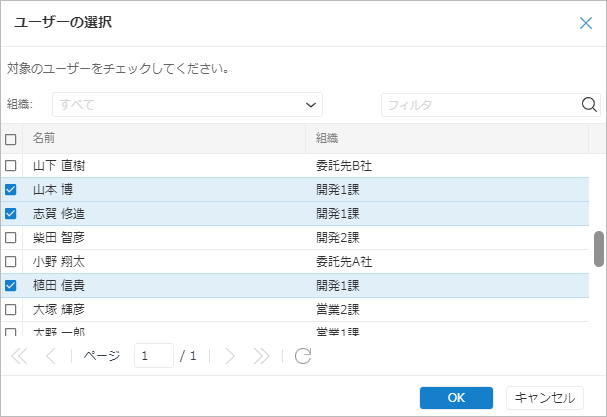Screen dimensions: 607x417
Task: Click the page number input box
Action: (x=154, y=356)
